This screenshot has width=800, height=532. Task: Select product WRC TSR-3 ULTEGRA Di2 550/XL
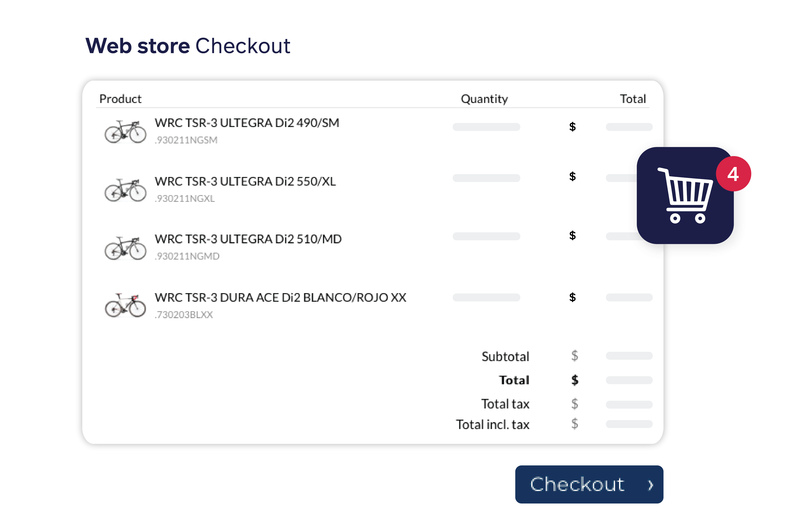coord(245,181)
